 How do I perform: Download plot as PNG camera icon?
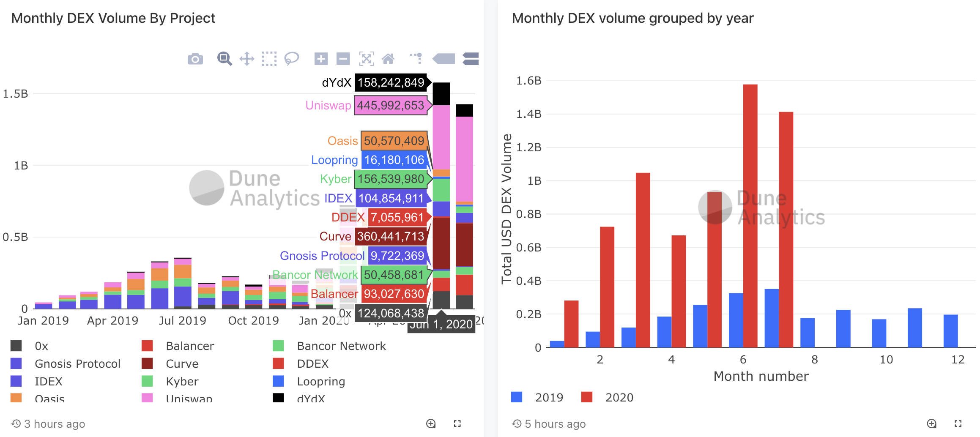[195, 59]
